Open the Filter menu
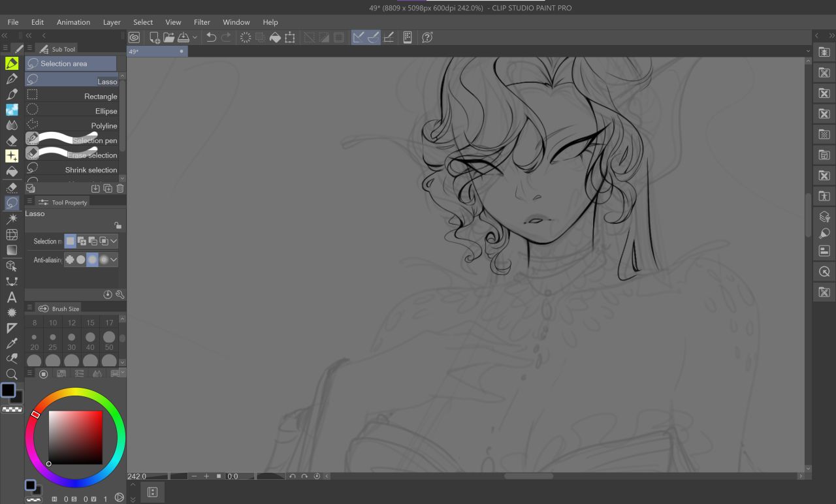The width and height of the screenshot is (836, 504). [202, 22]
